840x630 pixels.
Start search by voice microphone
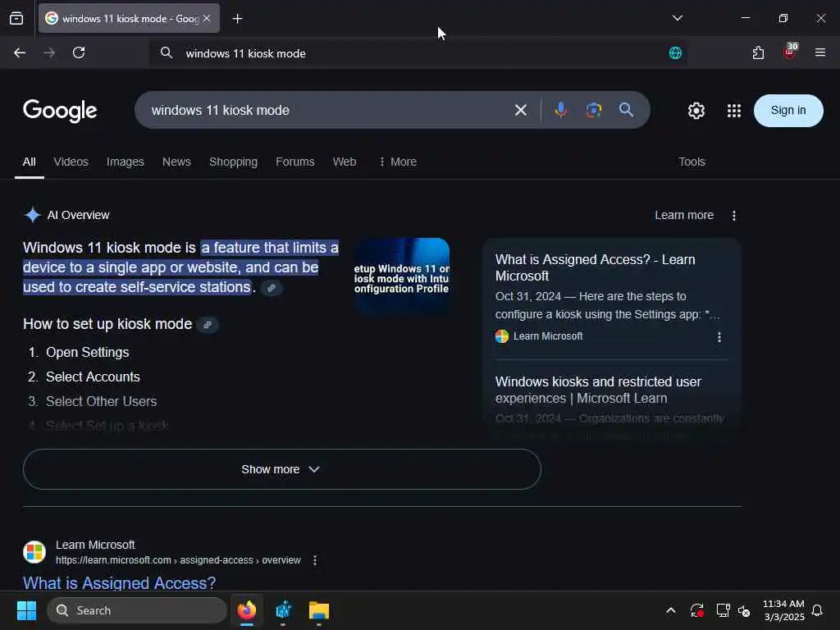click(561, 110)
